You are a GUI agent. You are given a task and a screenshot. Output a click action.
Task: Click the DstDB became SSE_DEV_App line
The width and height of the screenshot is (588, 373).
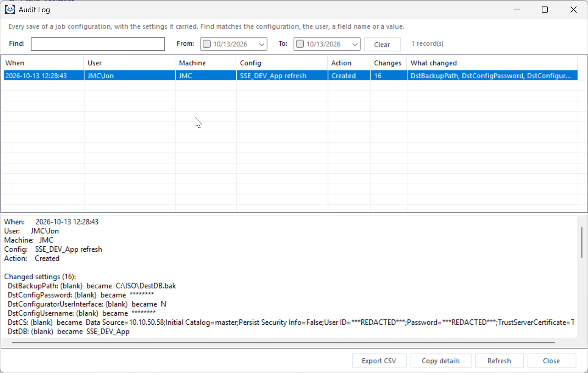[x=69, y=332]
